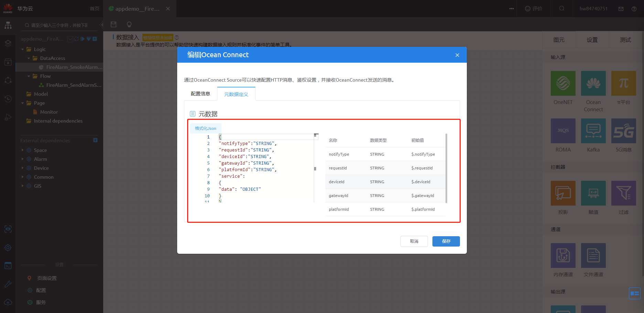Click the 格式化Json button
Viewport: 644px width, 313px height.
point(206,128)
